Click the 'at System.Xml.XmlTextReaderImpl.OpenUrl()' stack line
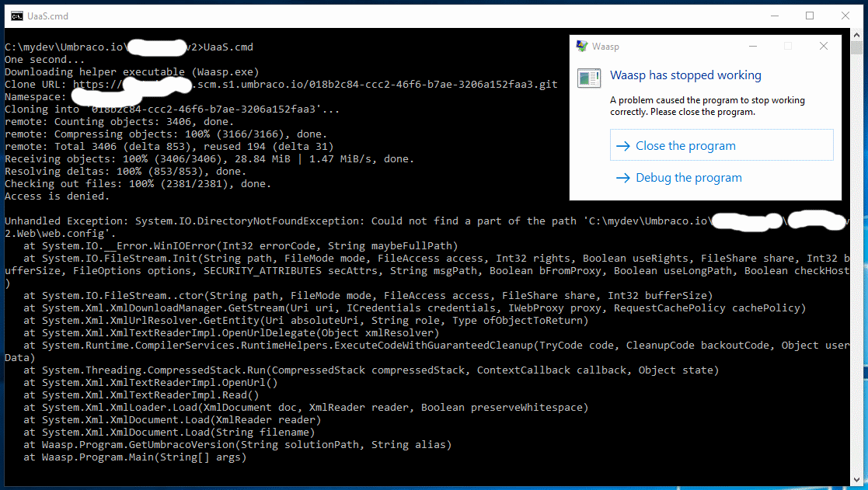The width and height of the screenshot is (868, 490). pos(151,383)
